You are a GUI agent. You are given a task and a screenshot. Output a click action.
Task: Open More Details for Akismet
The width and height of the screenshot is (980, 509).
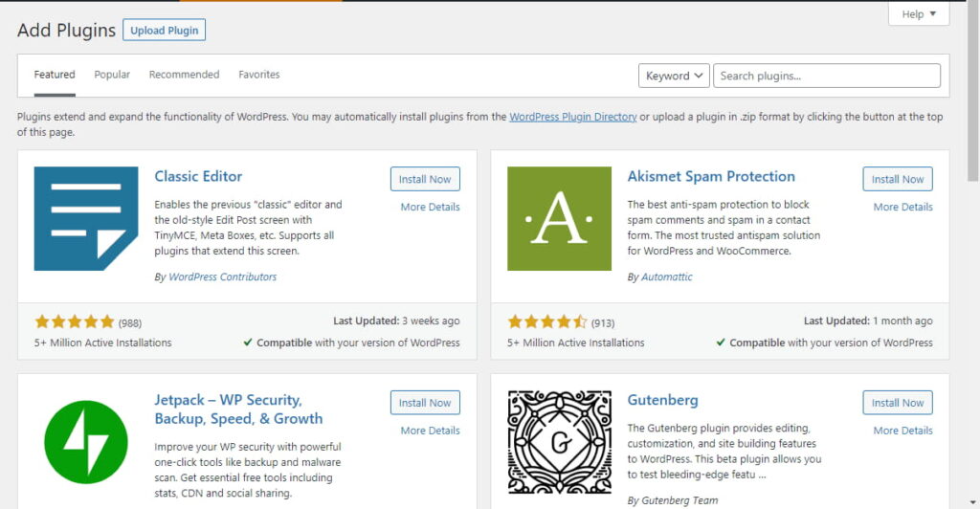(902, 207)
